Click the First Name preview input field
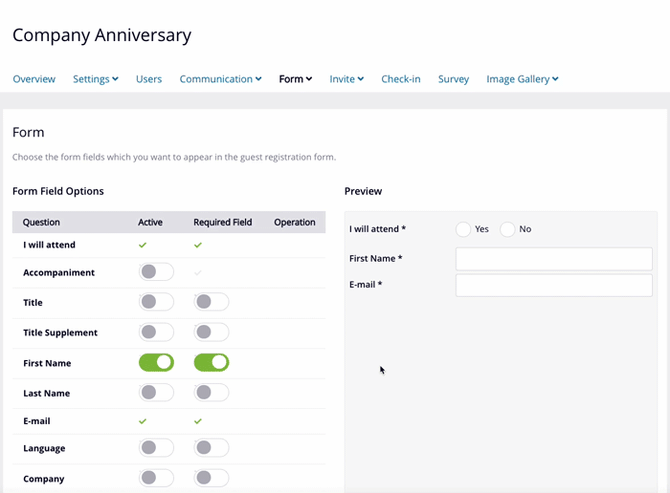The width and height of the screenshot is (670, 493). click(553, 259)
